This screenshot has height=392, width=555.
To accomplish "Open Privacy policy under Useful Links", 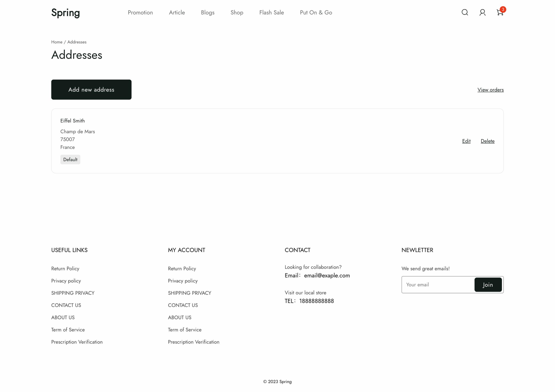I will pyautogui.click(x=66, y=281).
